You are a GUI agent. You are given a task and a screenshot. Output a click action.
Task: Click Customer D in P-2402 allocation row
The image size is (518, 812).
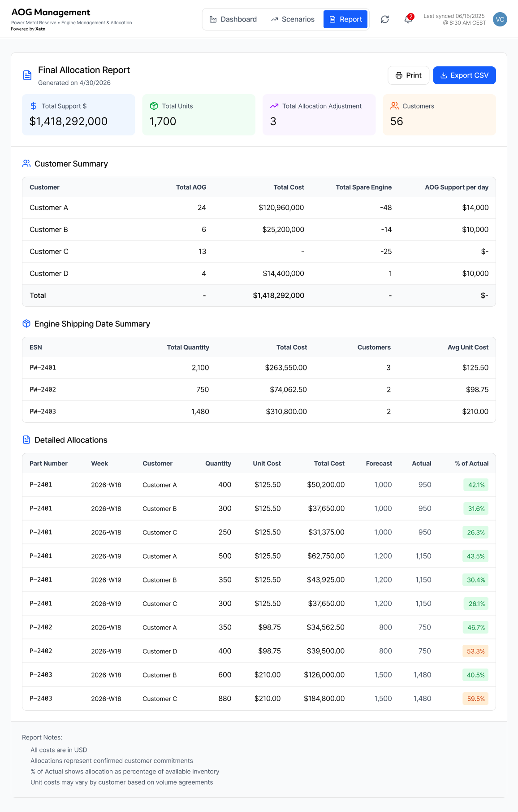(x=160, y=651)
